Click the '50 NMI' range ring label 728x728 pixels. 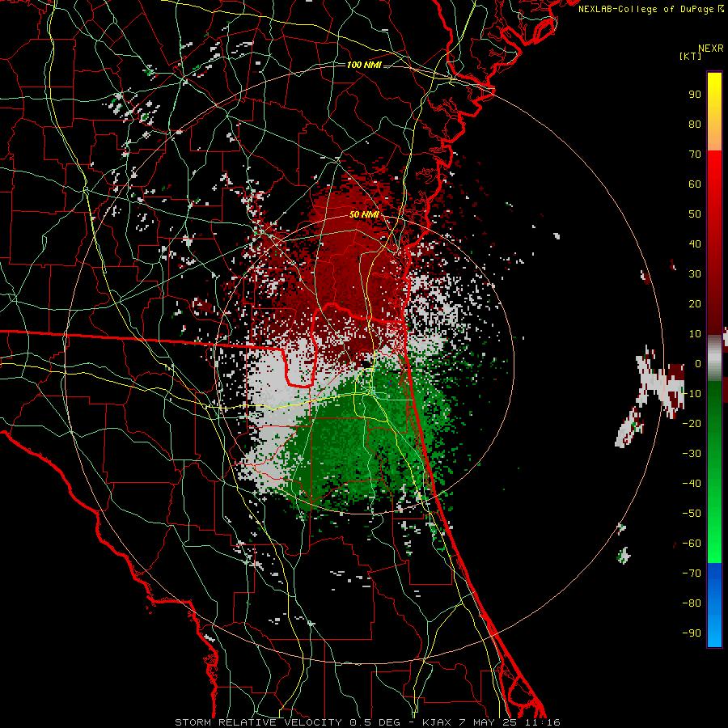(365, 214)
